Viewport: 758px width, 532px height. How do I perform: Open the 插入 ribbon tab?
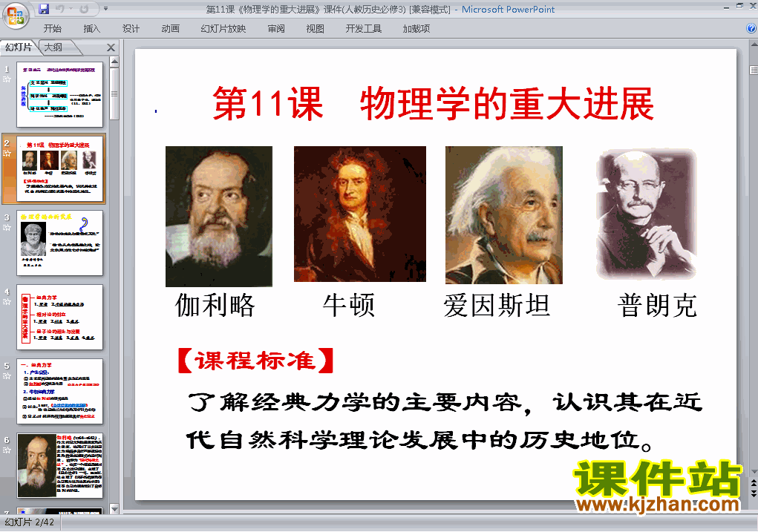coord(92,28)
